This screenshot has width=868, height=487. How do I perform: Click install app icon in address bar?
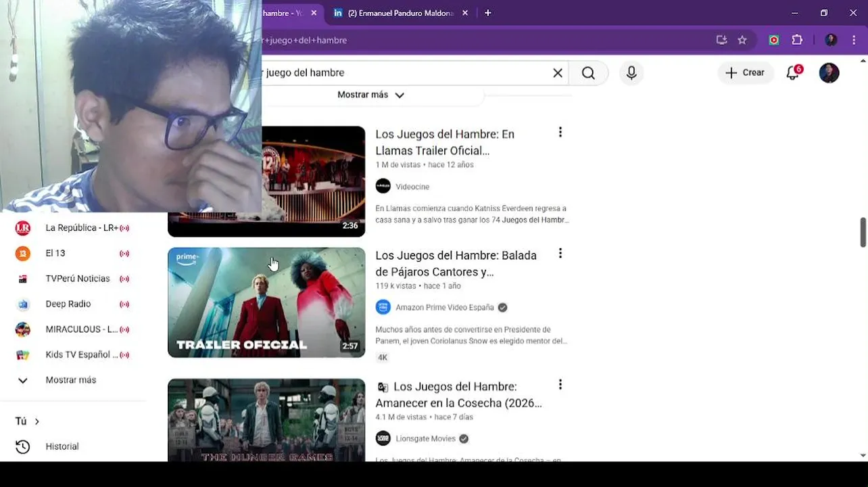(x=721, y=40)
